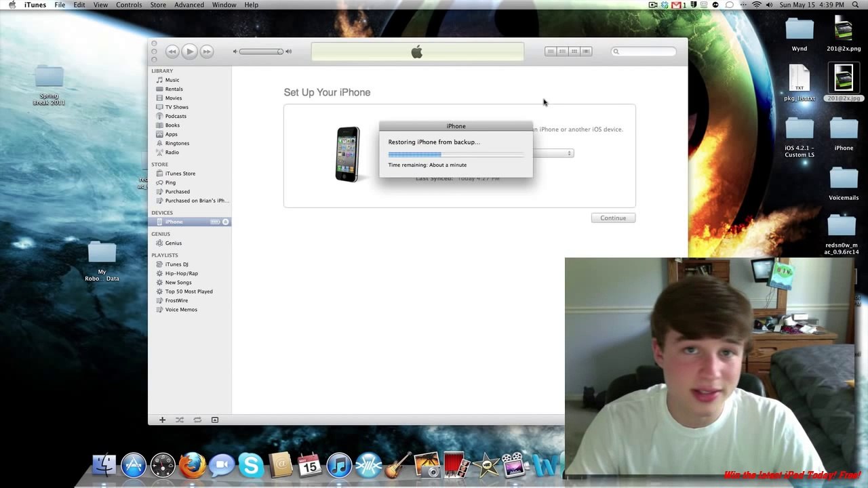Click the Play button in iTunes

189,52
